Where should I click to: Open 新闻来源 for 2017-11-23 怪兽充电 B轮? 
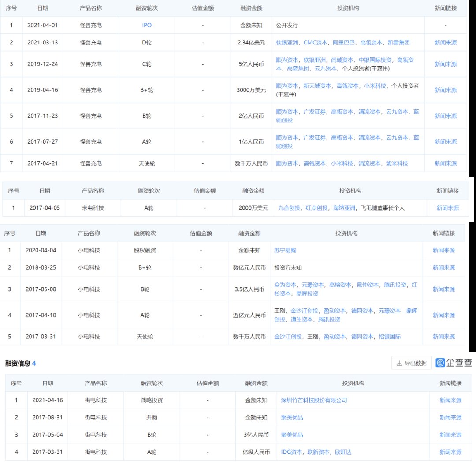445,115
